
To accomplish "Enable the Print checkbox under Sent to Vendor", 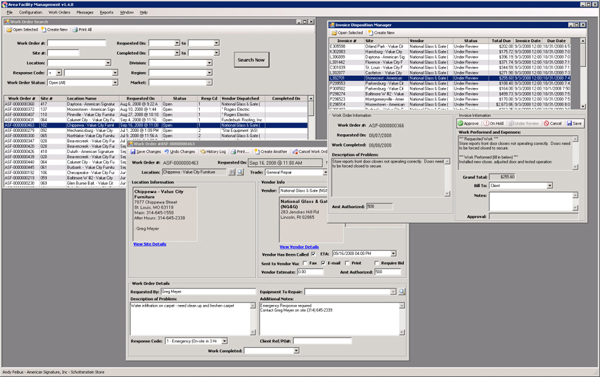I will pos(347,263).
